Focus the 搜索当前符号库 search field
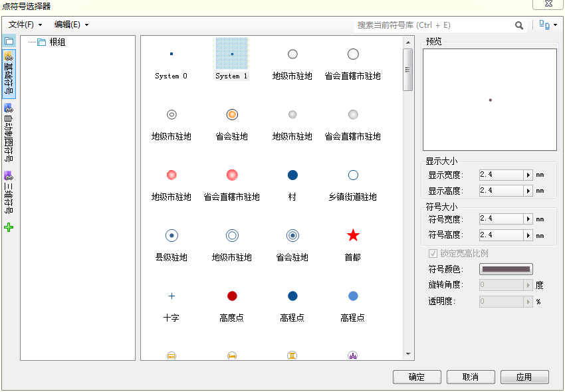Viewport: 565px width, 392px height. (x=433, y=25)
